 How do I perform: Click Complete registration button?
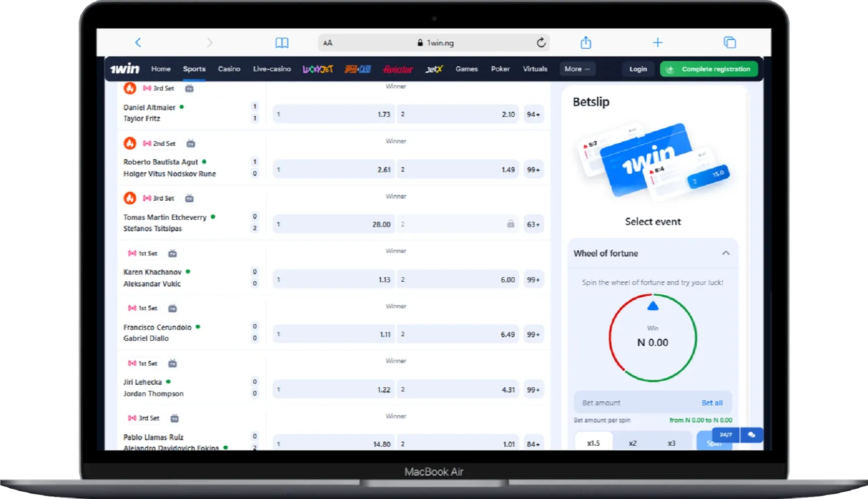[x=709, y=69]
